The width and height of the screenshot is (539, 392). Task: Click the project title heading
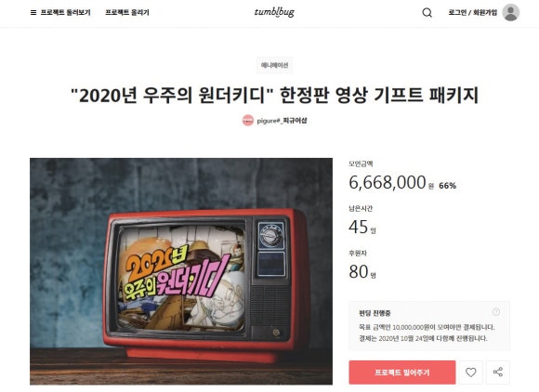275,95
